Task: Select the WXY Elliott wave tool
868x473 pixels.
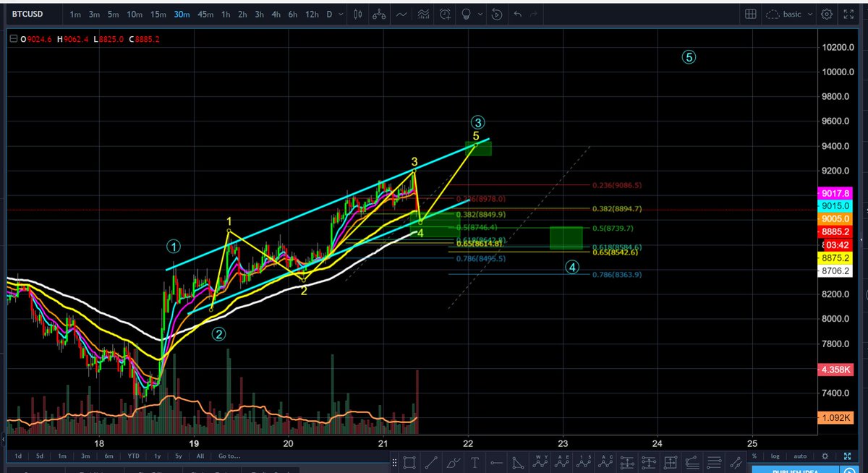Action: coord(541,461)
